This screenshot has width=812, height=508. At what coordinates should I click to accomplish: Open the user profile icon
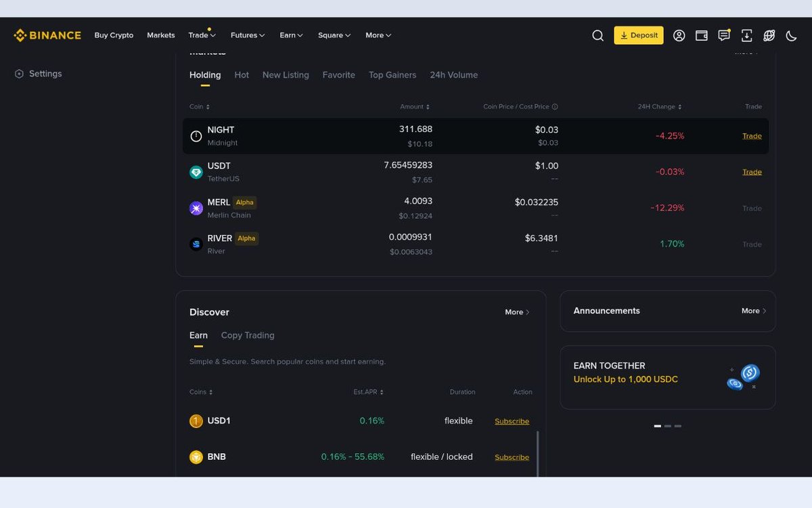679,35
